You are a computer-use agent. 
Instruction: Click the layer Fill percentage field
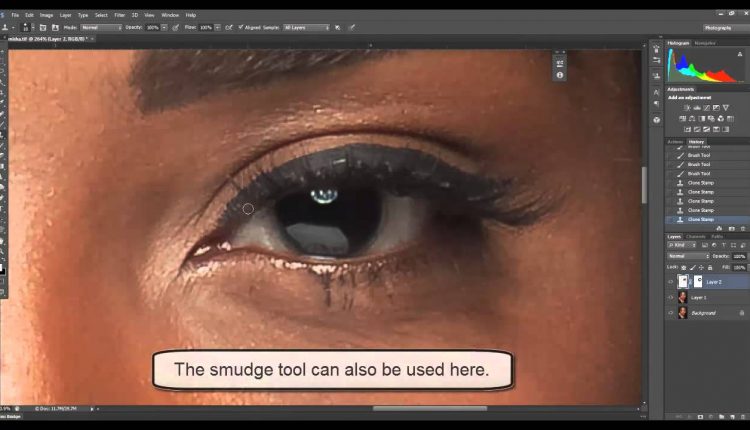click(739, 267)
